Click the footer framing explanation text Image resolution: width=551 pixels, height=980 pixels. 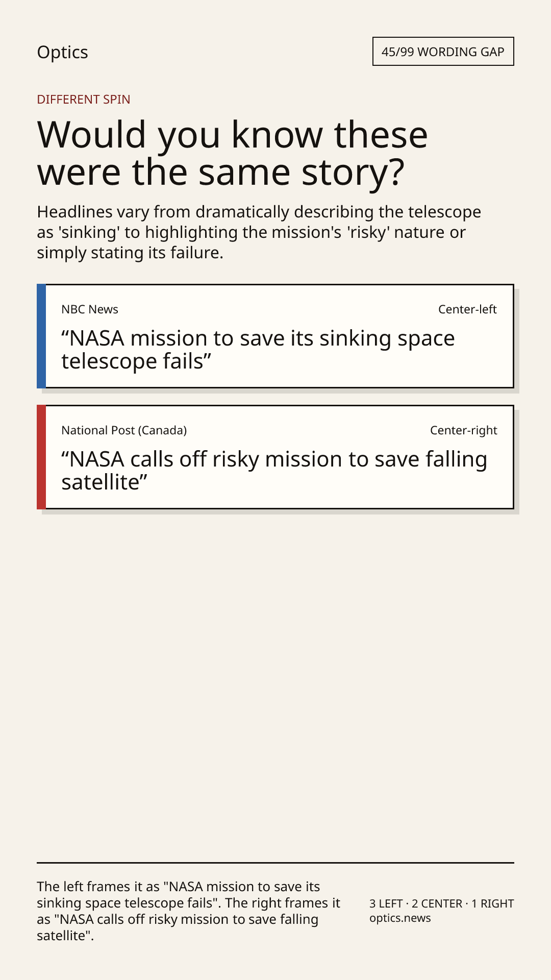188,911
